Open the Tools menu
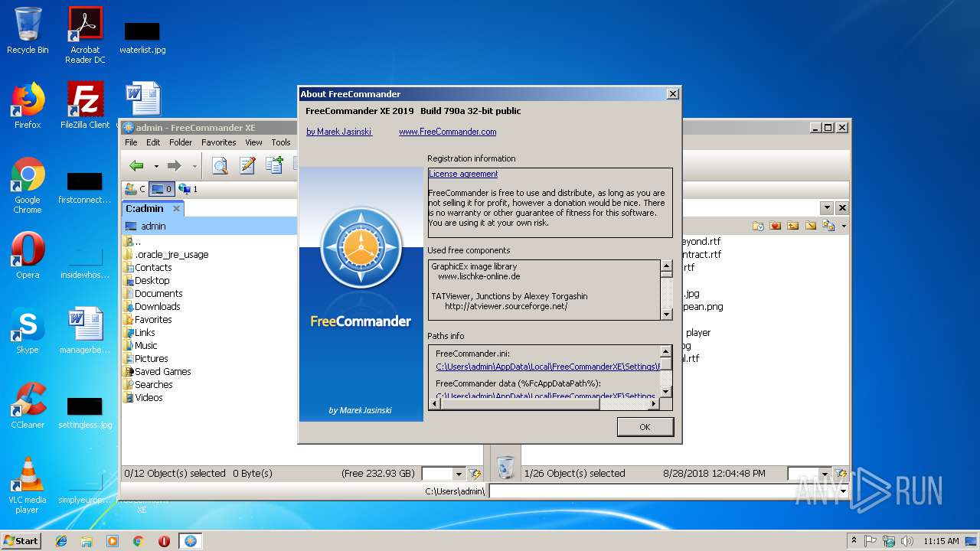This screenshot has height=551, width=980. (281, 142)
